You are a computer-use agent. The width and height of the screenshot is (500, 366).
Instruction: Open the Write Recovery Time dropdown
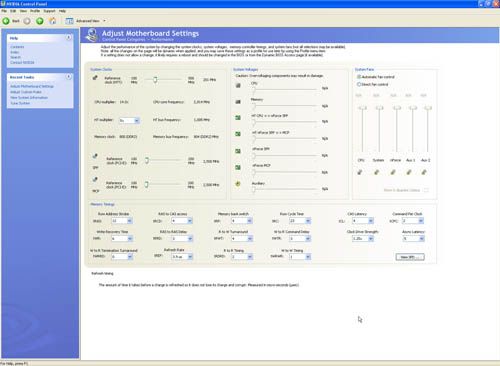click(130, 239)
